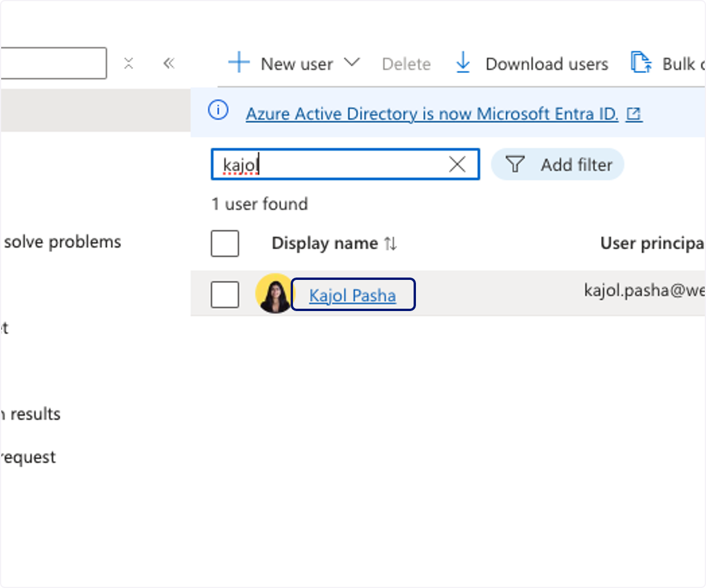Sort by the Display name column
The image size is (706, 588).
334,243
